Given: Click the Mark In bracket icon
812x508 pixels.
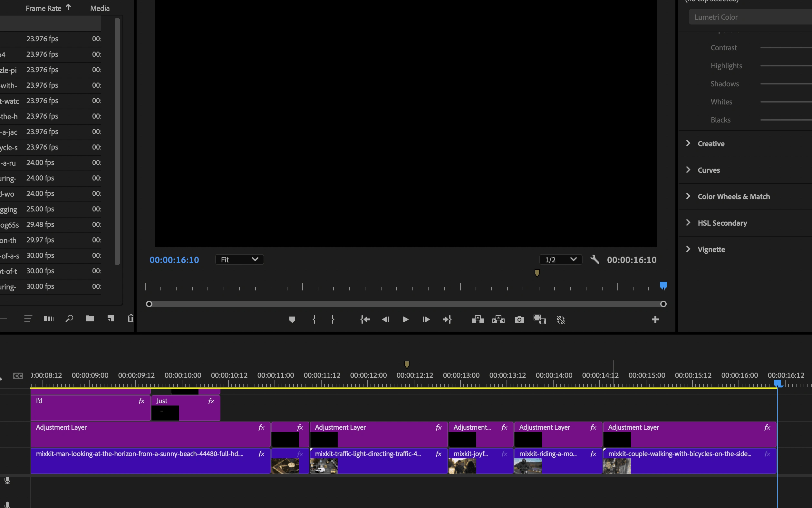Looking at the screenshot, I should tap(314, 319).
